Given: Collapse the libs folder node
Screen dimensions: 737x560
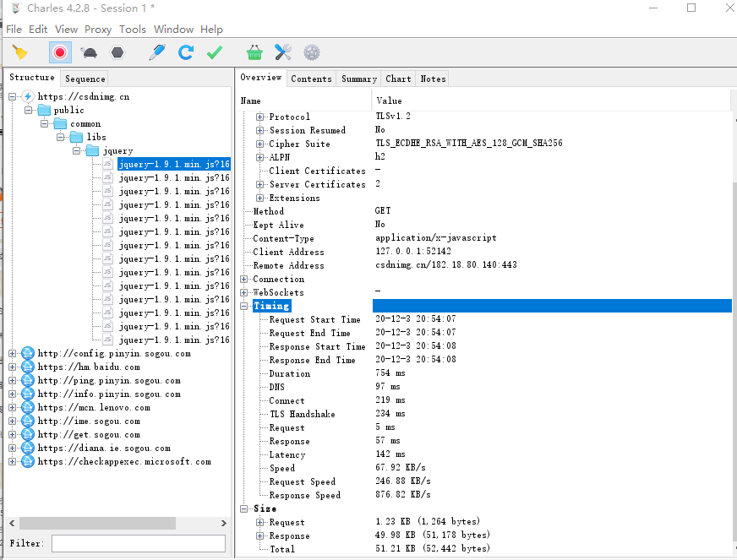Looking at the screenshot, I should point(60,137).
